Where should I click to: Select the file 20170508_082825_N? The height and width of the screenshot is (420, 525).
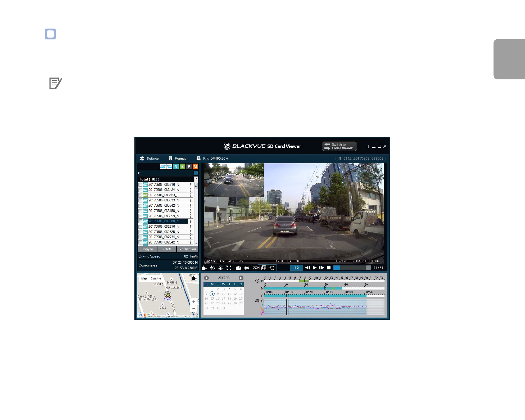pos(164,232)
